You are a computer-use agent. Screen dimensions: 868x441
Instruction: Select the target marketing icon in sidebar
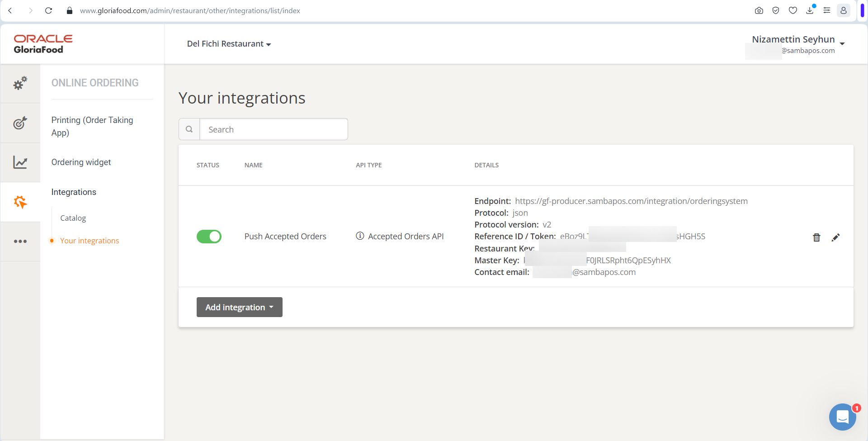click(x=20, y=123)
